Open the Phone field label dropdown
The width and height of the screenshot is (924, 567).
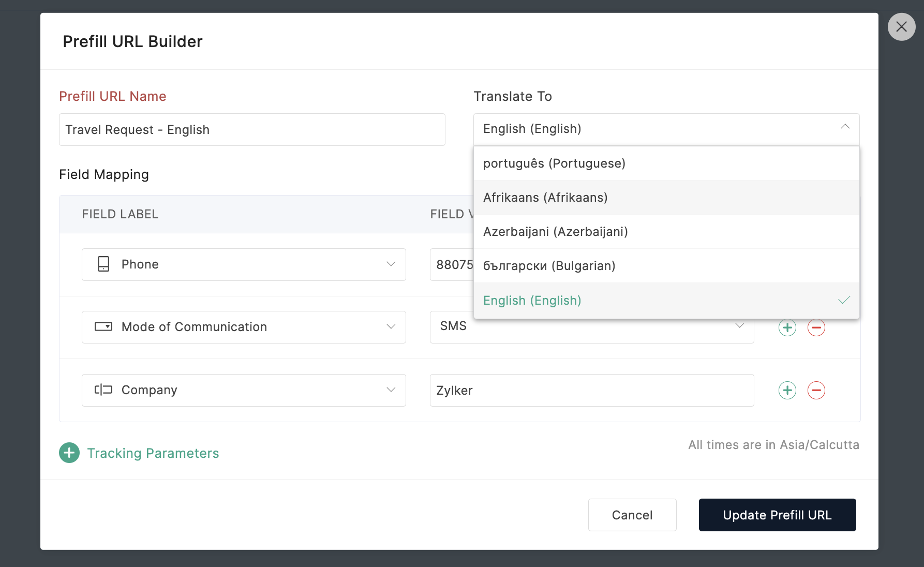(391, 264)
